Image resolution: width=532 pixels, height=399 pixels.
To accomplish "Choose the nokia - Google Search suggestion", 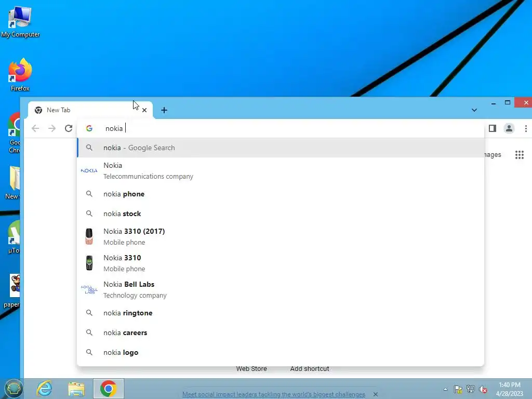I will tap(281, 148).
